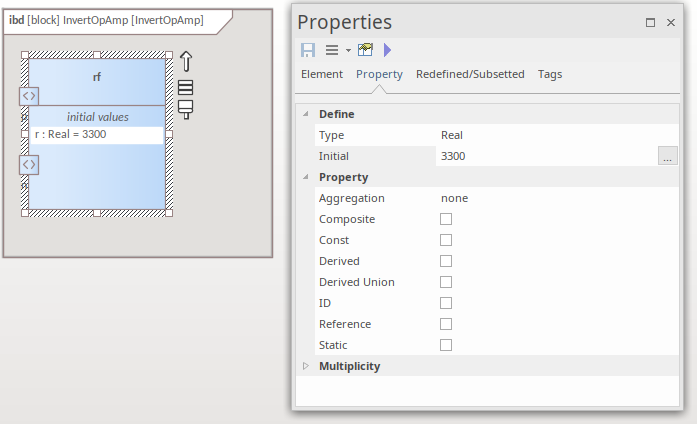This screenshot has height=424, width=697.
Task: Click the paintbrush icon beside rf block
Action: (185, 109)
